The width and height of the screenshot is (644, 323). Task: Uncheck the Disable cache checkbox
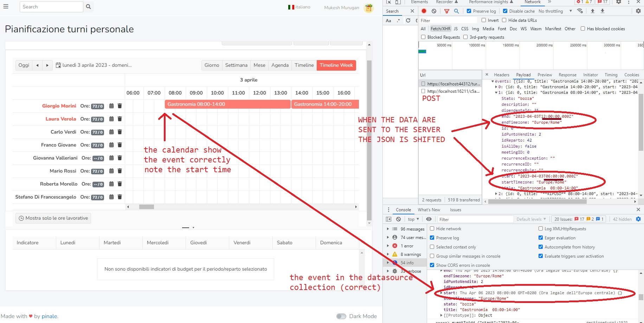coord(505,11)
